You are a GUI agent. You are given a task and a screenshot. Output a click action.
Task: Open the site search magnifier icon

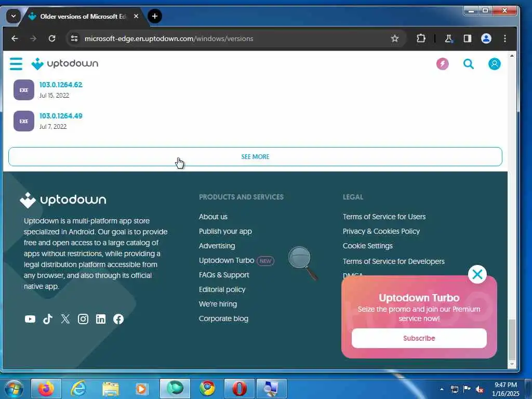tap(469, 64)
